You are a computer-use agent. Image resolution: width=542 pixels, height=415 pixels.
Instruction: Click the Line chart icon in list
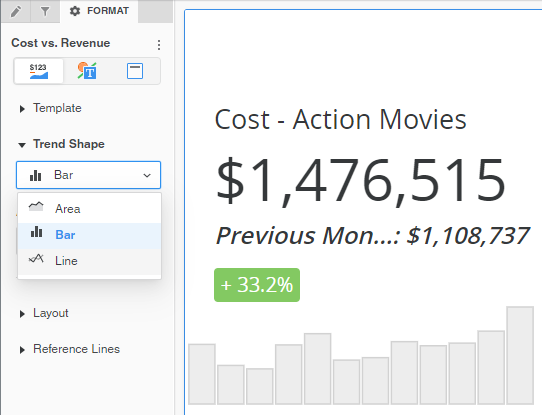click(x=36, y=258)
